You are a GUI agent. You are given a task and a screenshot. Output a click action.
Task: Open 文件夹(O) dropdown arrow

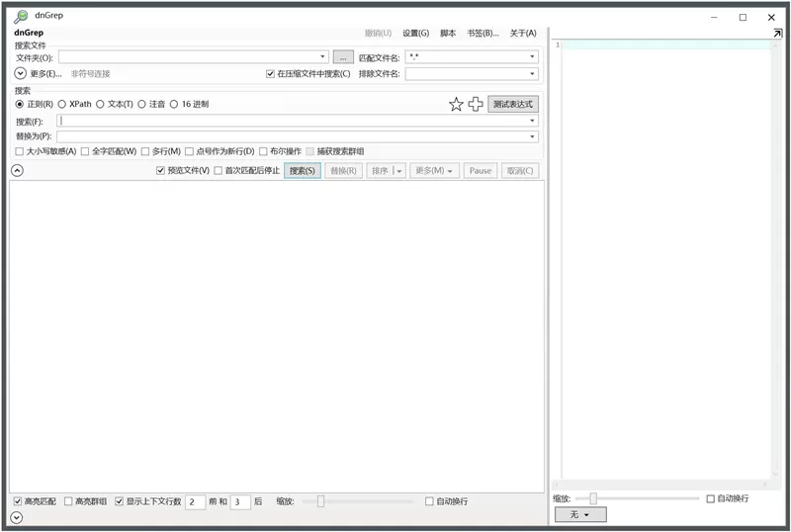pos(322,56)
